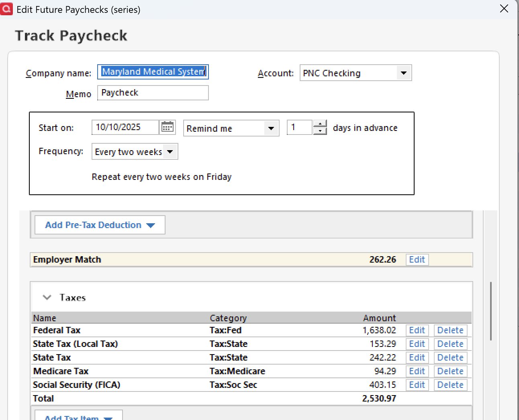519x420 pixels.
Task: Delete the State Tax (Local Tax) item
Action: [450, 344]
